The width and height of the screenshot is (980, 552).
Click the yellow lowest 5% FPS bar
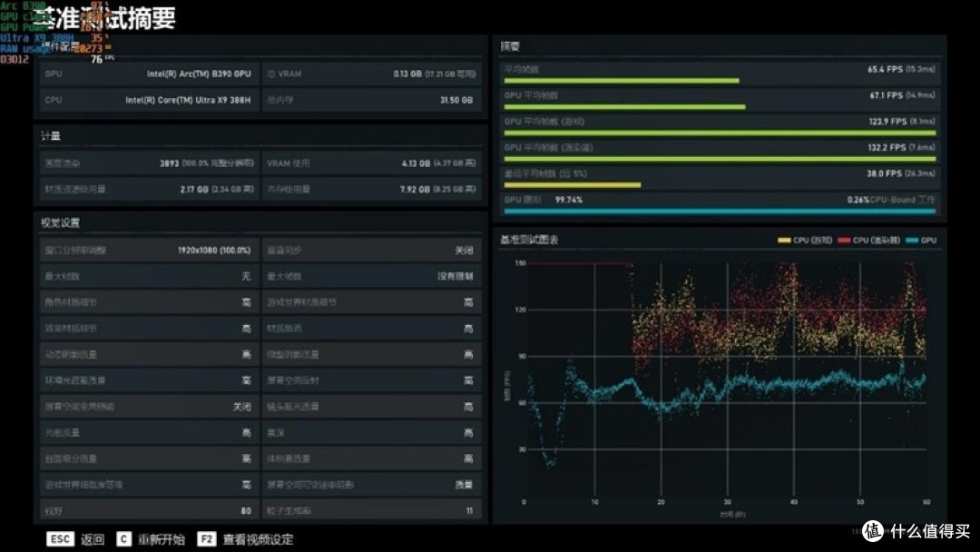tap(573, 185)
